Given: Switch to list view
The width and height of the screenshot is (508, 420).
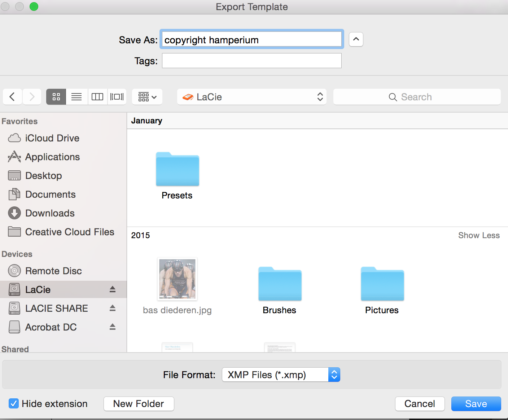Looking at the screenshot, I should click(76, 97).
